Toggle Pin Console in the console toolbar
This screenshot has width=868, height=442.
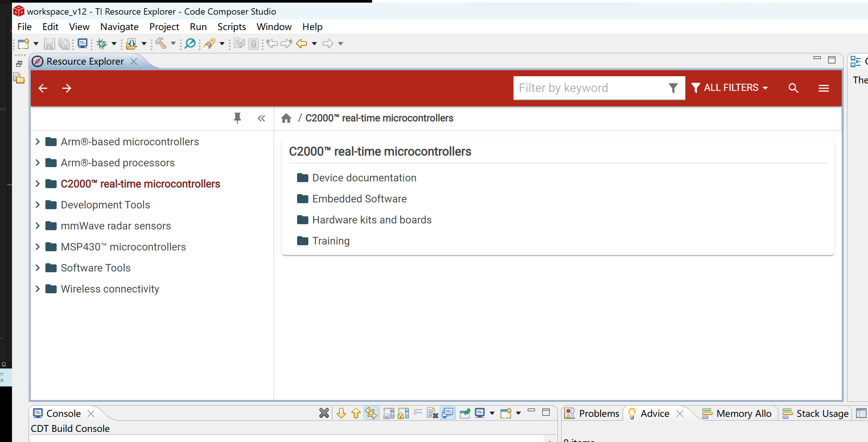465,413
